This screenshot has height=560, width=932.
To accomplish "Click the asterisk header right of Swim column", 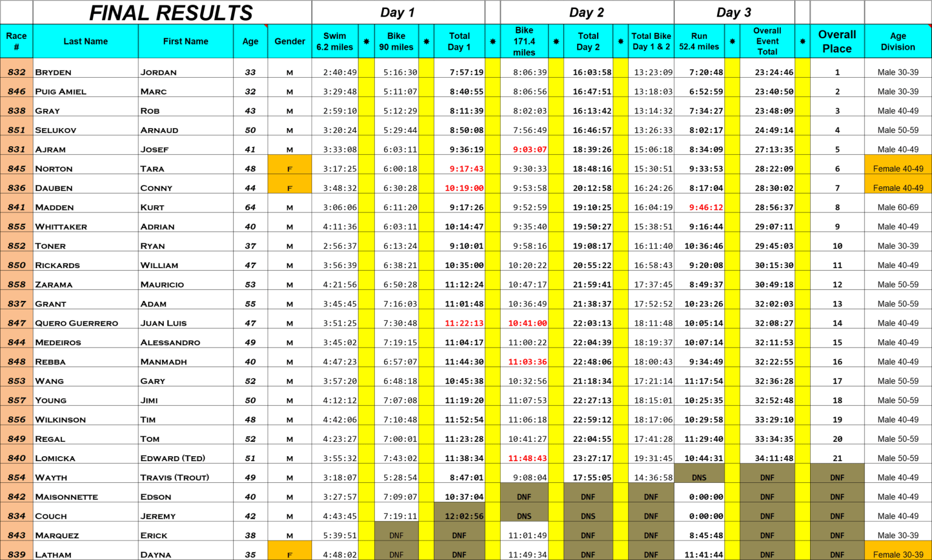I will [366, 41].
